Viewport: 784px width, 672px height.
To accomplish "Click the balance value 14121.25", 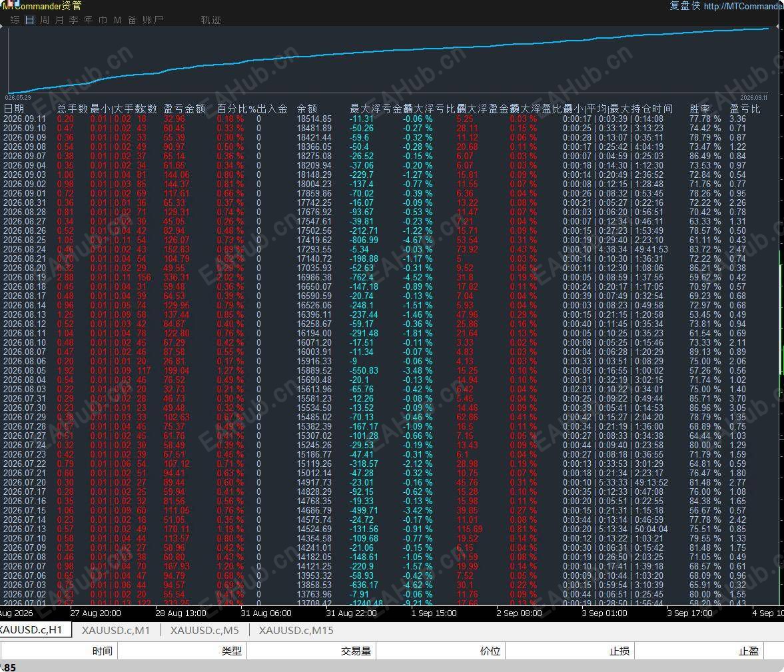I will 314,567.
